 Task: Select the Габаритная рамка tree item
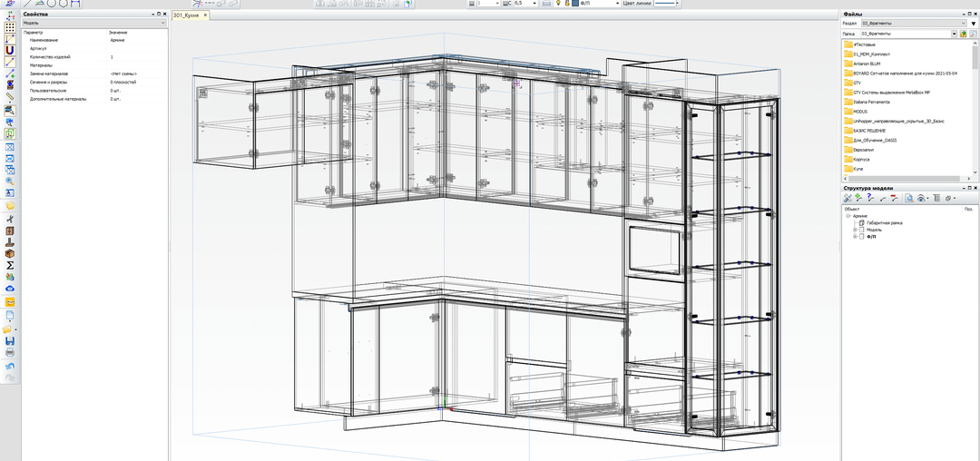(883, 222)
